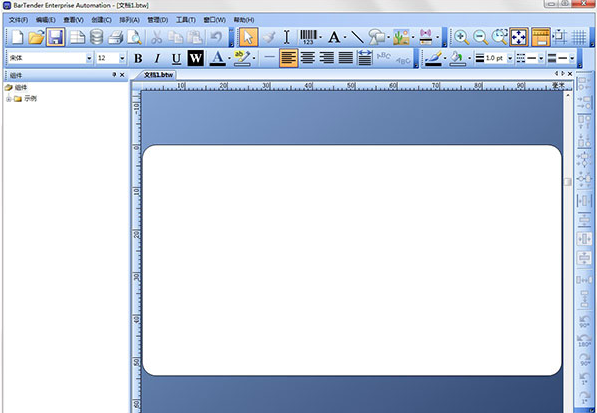
Task: Zoom in on the label
Action: coord(461,37)
